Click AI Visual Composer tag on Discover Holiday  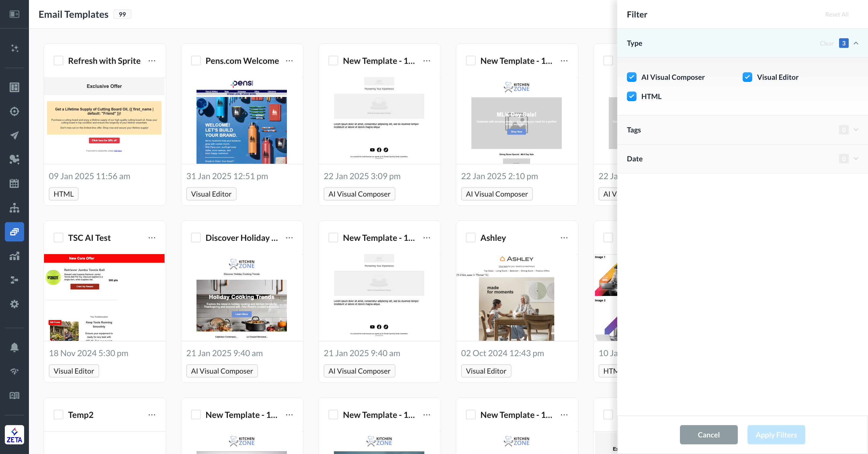pyautogui.click(x=222, y=371)
